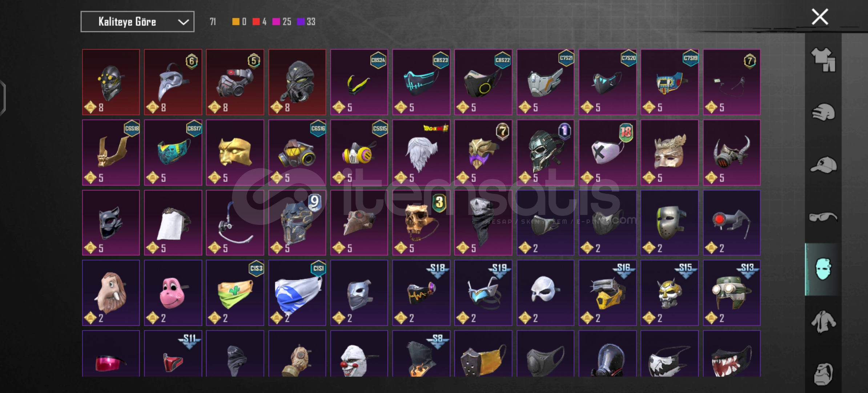This screenshot has width=868, height=393.
Task: Choose the golden face mask item
Action: (x=235, y=152)
